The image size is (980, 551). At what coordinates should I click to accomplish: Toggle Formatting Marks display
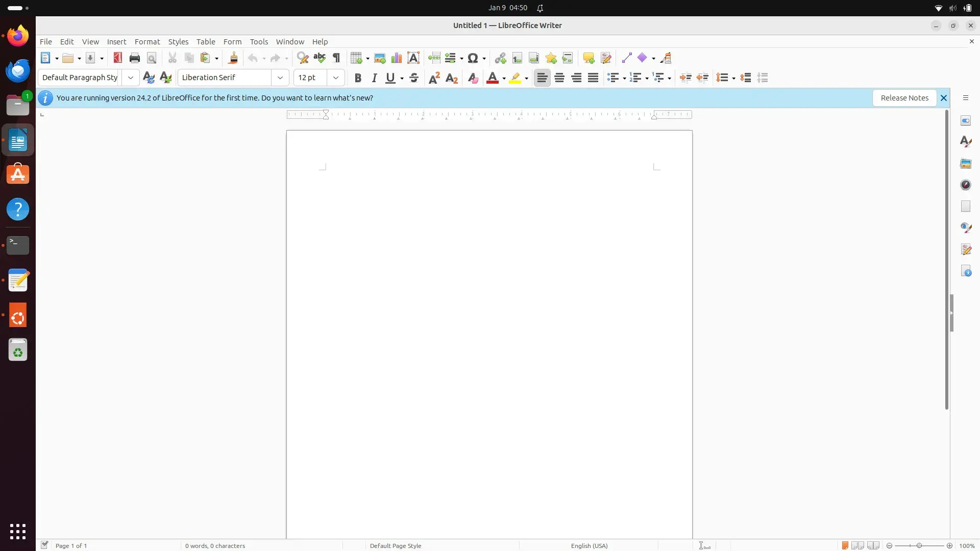click(336, 58)
